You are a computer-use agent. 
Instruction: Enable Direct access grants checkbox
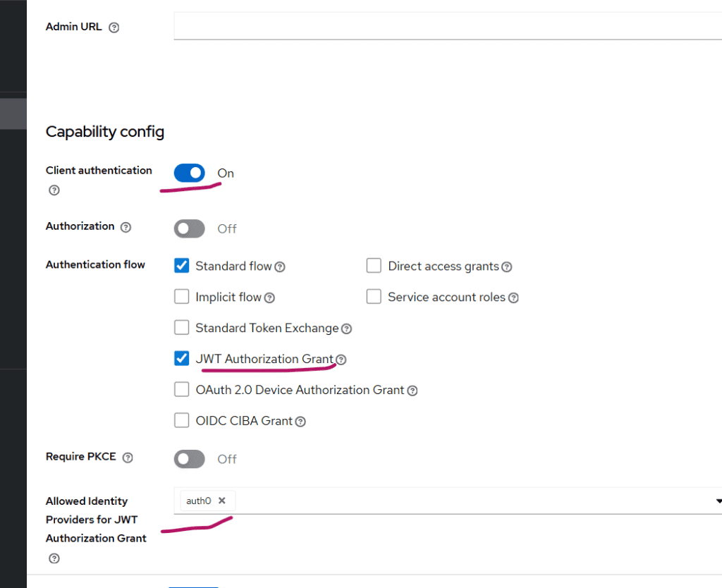tap(374, 266)
